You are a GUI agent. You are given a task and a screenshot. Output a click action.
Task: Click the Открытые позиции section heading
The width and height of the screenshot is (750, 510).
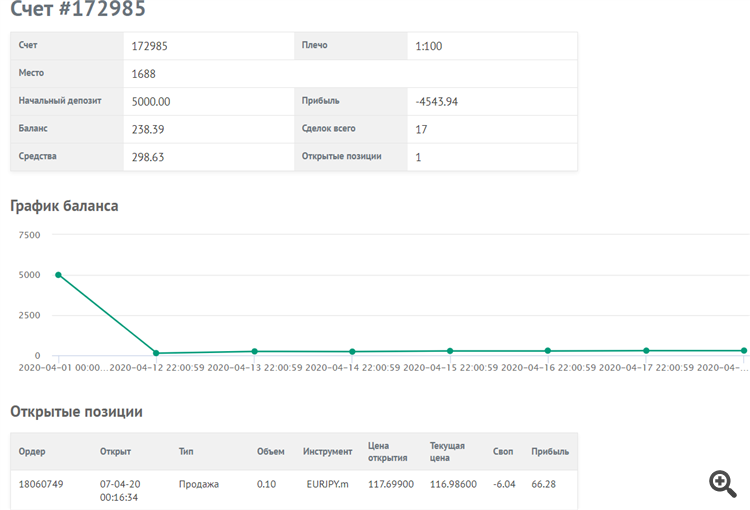coord(77,411)
